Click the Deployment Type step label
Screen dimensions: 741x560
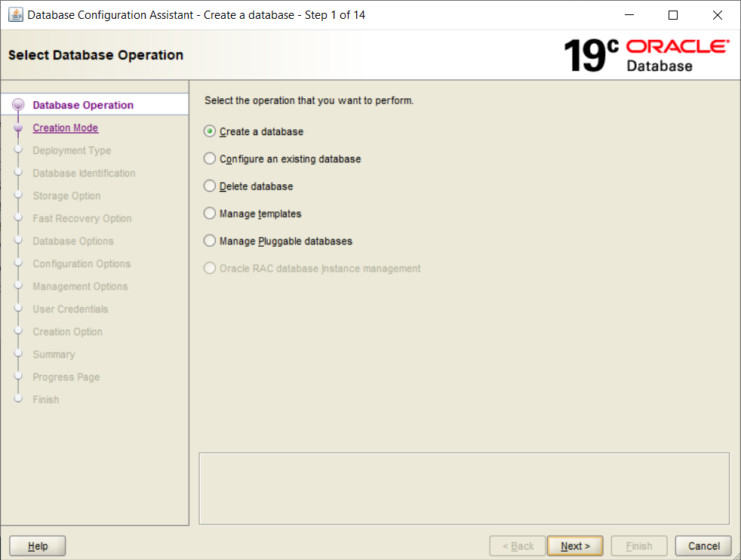(72, 150)
